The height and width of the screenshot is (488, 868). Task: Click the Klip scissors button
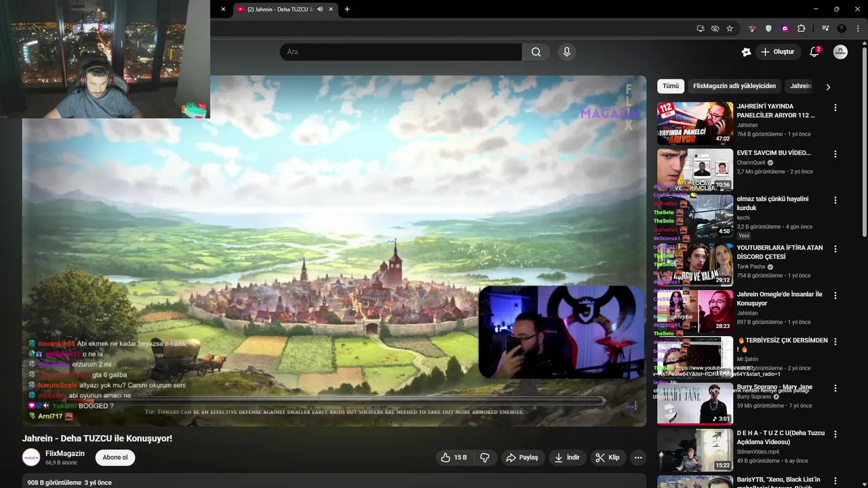[x=608, y=457]
